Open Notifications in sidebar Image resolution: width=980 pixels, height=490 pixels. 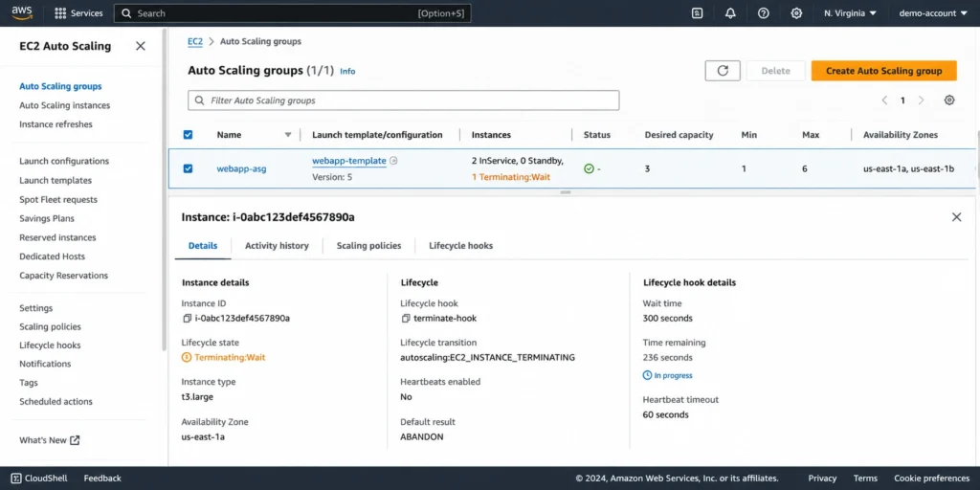[x=45, y=364]
